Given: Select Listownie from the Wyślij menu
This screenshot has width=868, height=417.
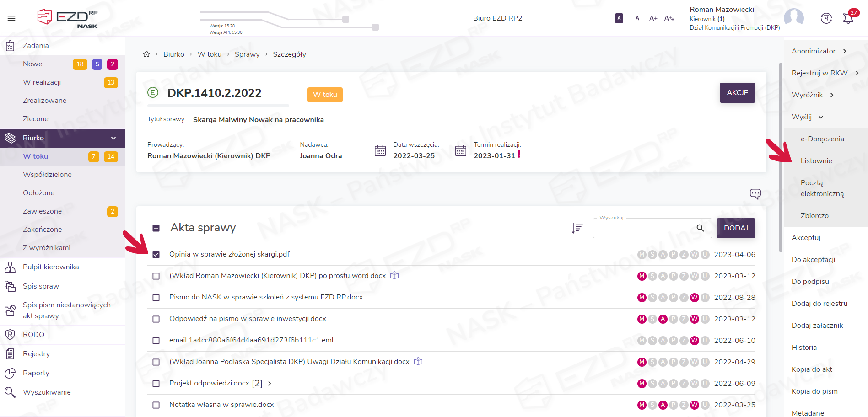Looking at the screenshot, I should pyautogui.click(x=816, y=161).
